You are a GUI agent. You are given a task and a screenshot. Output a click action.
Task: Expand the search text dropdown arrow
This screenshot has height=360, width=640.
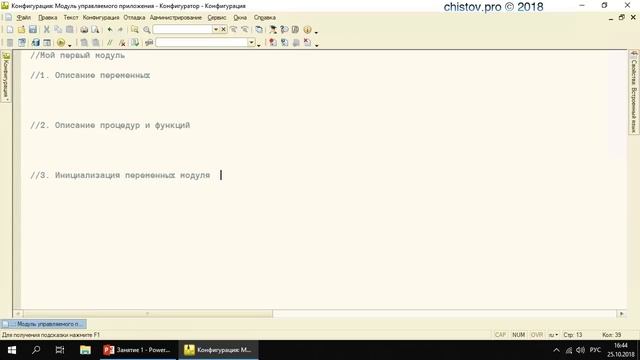(x=216, y=29)
